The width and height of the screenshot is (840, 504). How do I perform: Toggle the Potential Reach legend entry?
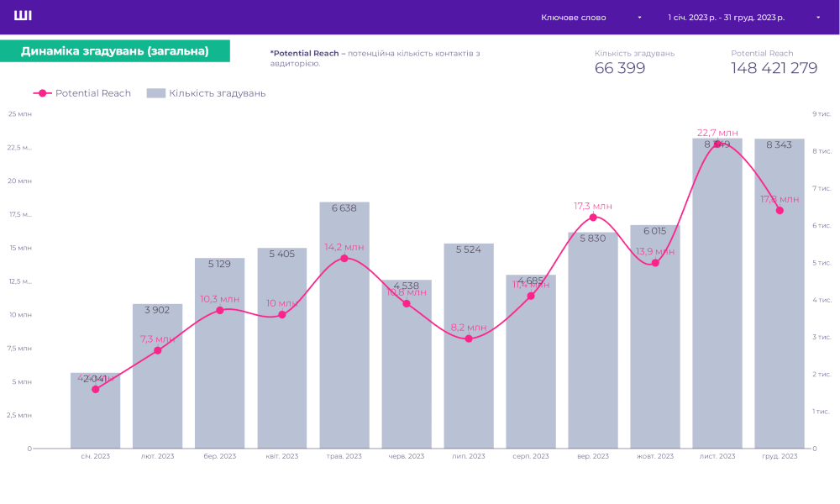tap(82, 93)
